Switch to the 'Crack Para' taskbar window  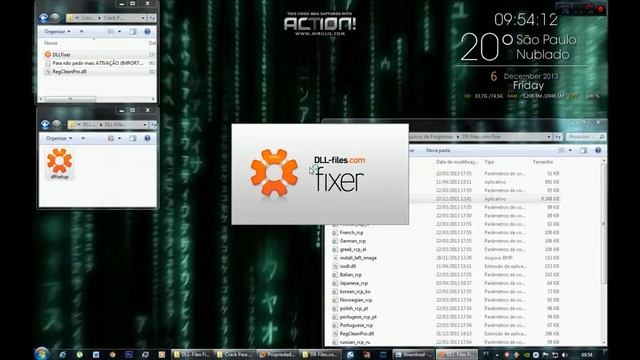coord(236,355)
